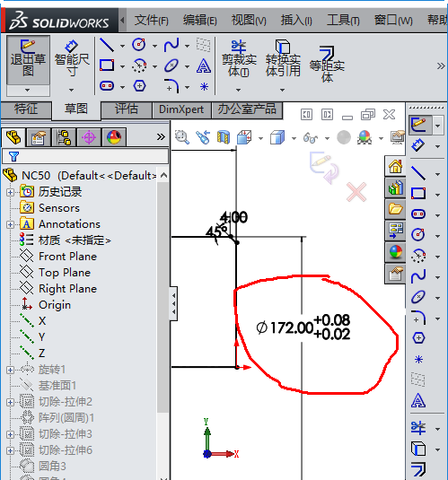Expand the 历史记录 (History) tree node
Image resolution: width=448 pixels, height=480 pixels.
(10, 192)
